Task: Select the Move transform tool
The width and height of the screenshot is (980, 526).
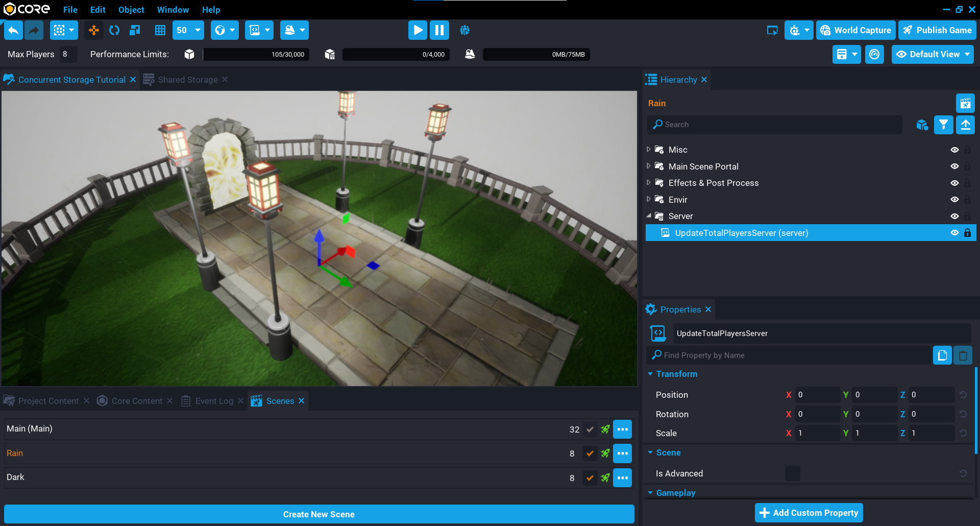Action: point(94,31)
